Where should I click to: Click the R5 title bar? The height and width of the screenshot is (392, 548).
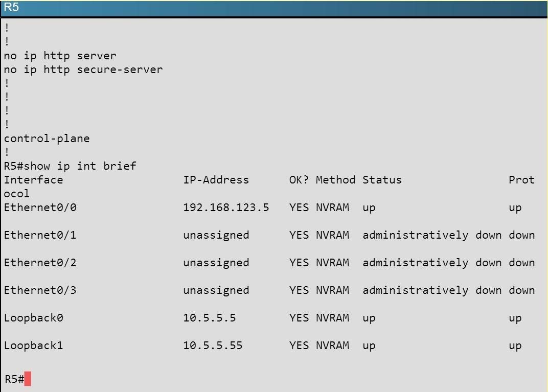(x=274, y=8)
